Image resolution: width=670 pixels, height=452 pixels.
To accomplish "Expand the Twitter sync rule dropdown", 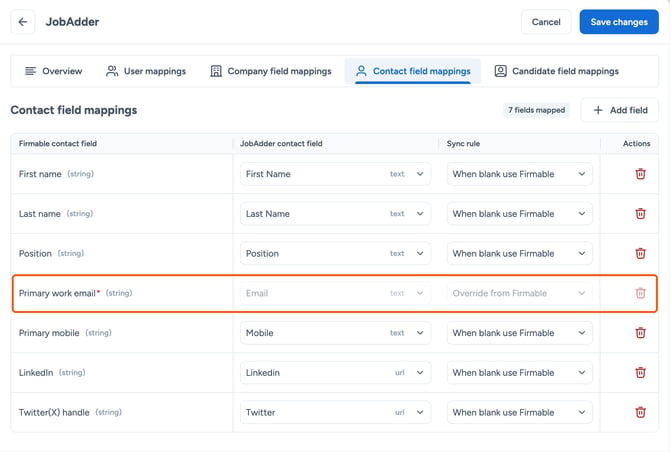I will tap(520, 412).
